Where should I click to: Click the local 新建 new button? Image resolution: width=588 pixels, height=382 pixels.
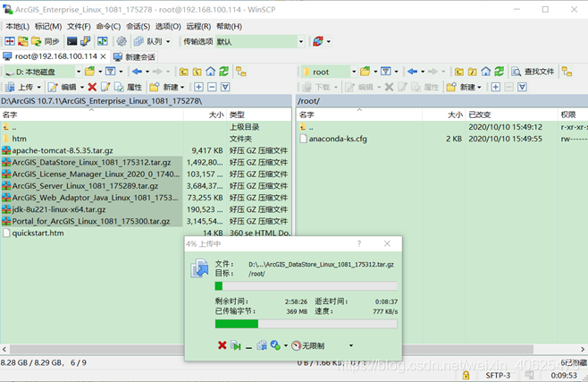167,87
